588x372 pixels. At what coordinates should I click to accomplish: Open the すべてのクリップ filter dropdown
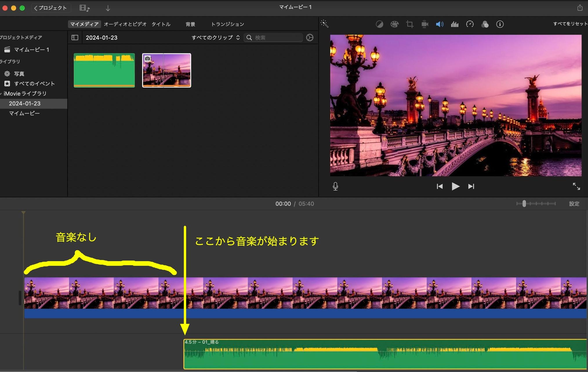pyautogui.click(x=215, y=37)
